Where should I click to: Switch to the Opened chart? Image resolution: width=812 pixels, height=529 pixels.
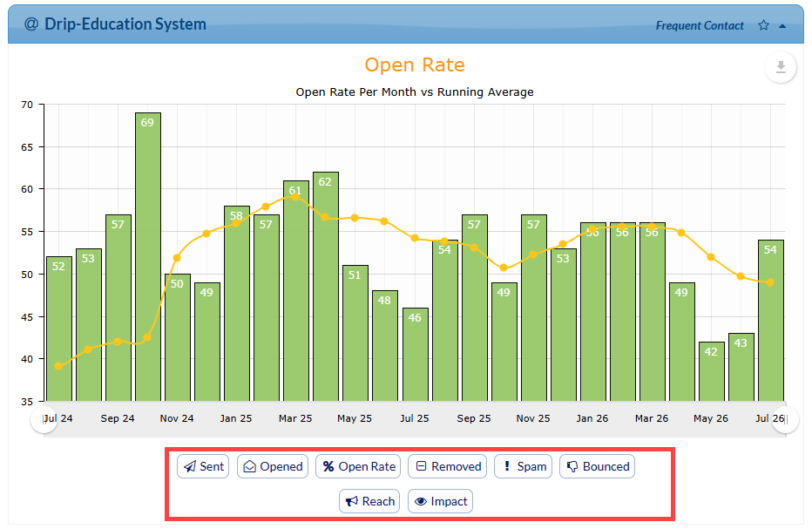(x=273, y=466)
